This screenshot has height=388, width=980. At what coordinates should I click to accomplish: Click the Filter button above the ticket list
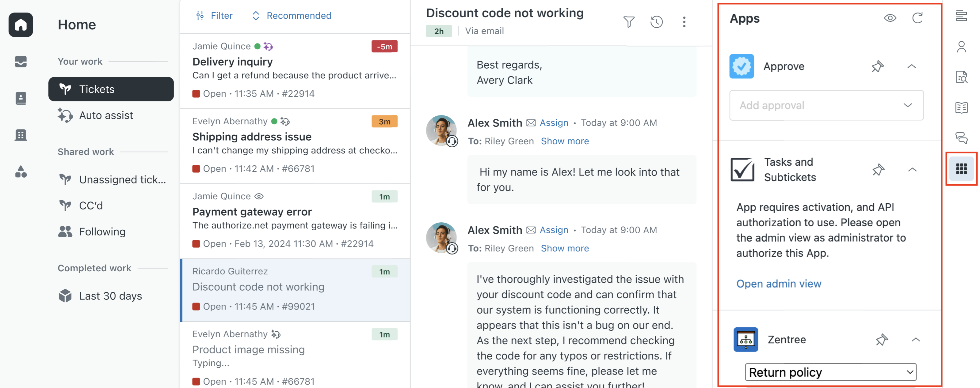[x=214, y=16]
